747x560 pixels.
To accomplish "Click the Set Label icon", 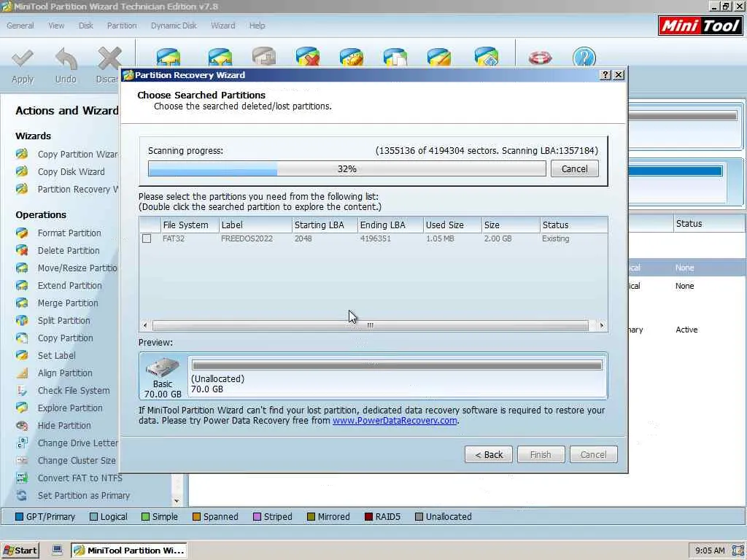I will point(22,355).
